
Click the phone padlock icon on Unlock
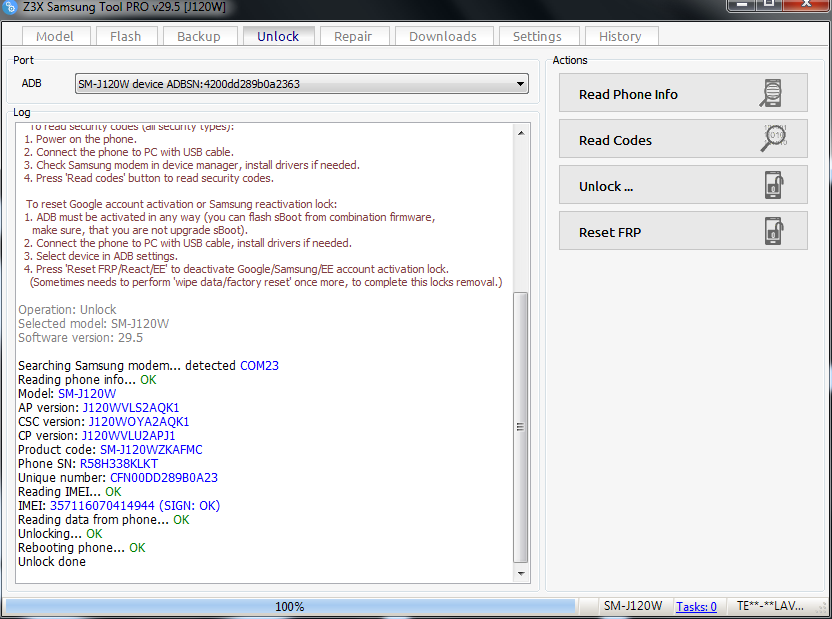coord(774,185)
